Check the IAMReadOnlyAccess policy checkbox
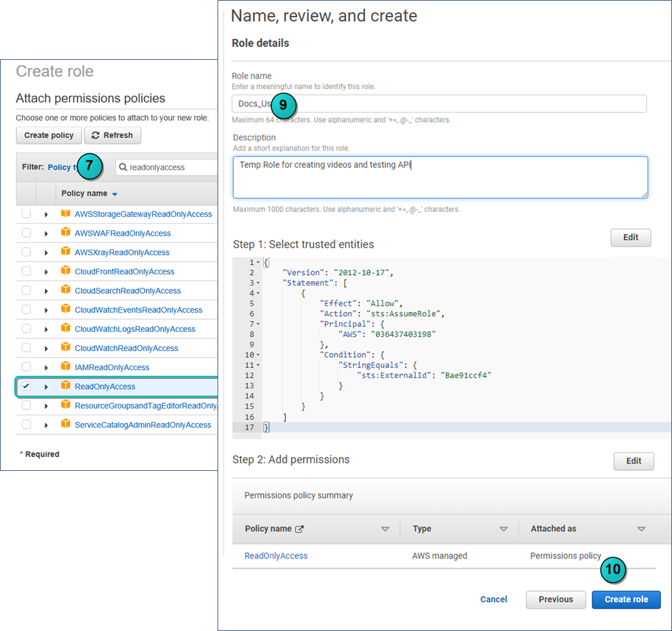 (26, 367)
